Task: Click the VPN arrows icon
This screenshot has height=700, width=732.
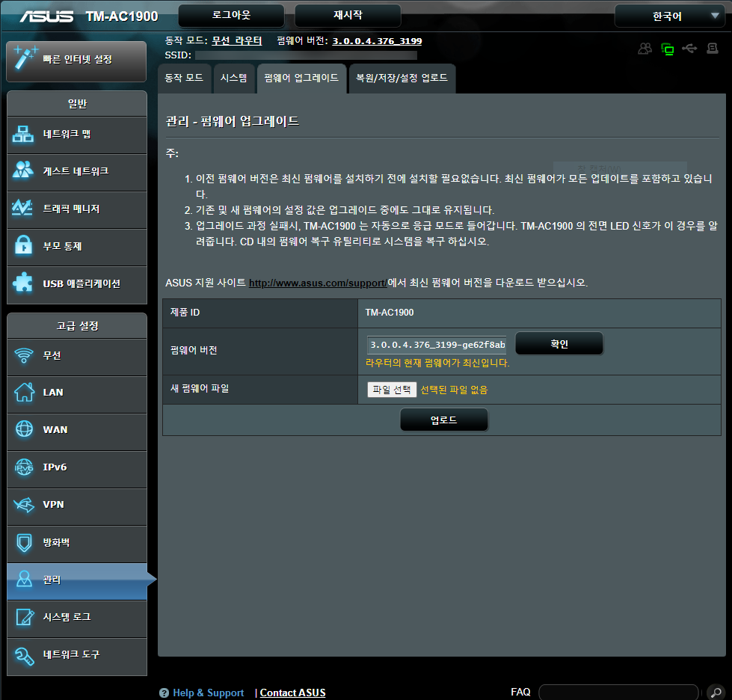Action: [x=24, y=505]
